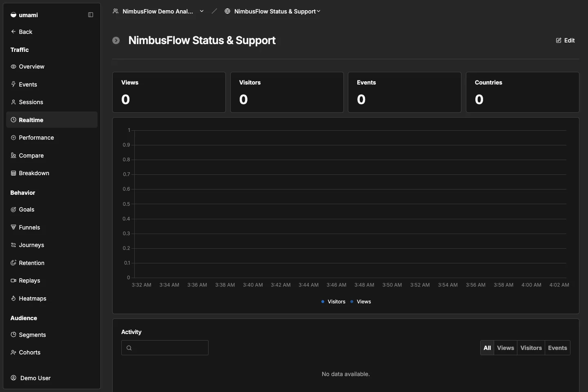This screenshot has width=588, height=392.
Task: Click the Views stat card
Action: coord(169,92)
